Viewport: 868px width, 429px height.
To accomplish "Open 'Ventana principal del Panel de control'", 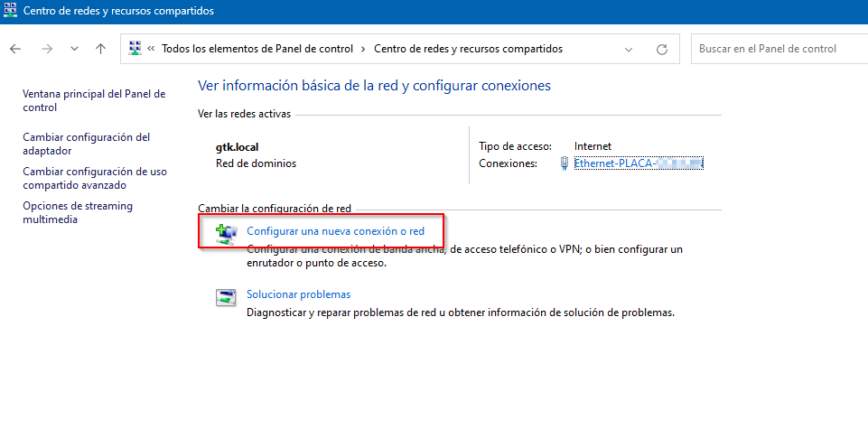I will [x=94, y=101].
